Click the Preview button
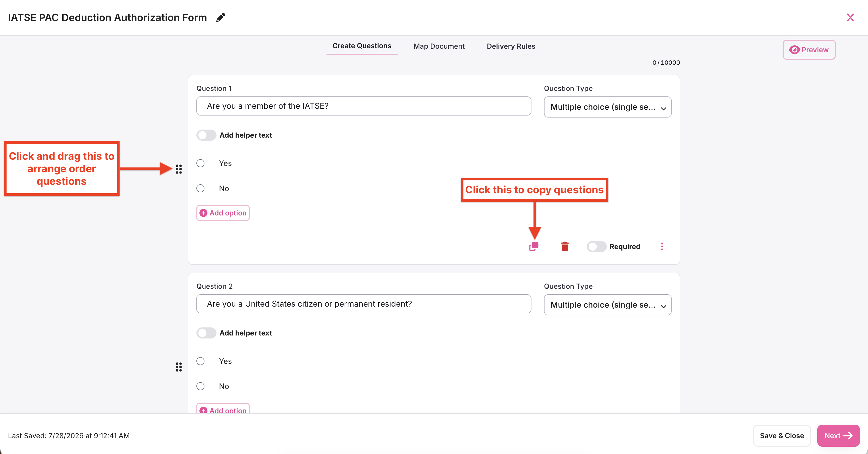Viewport: 868px width, 454px height. [x=809, y=50]
